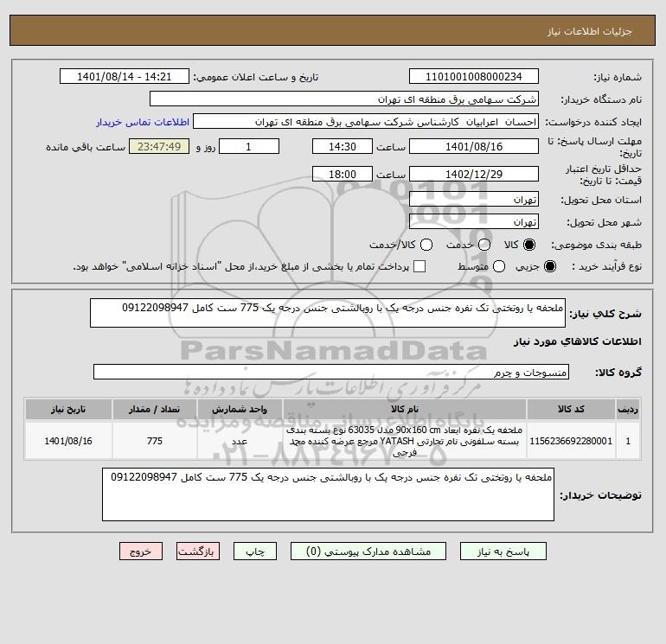Click the remaining days field showing 1
666x644 pixels.
[x=249, y=146]
